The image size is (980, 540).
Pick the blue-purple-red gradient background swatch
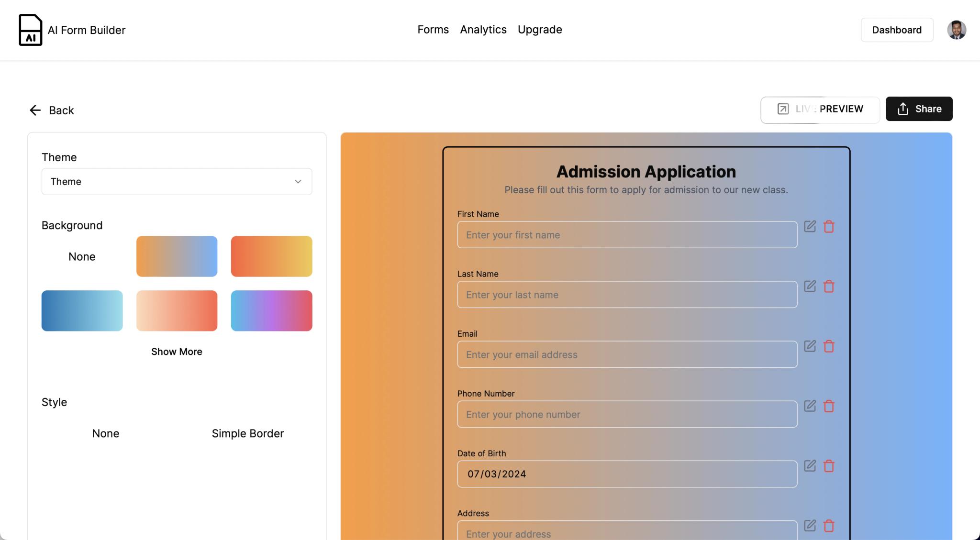[x=271, y=311]
